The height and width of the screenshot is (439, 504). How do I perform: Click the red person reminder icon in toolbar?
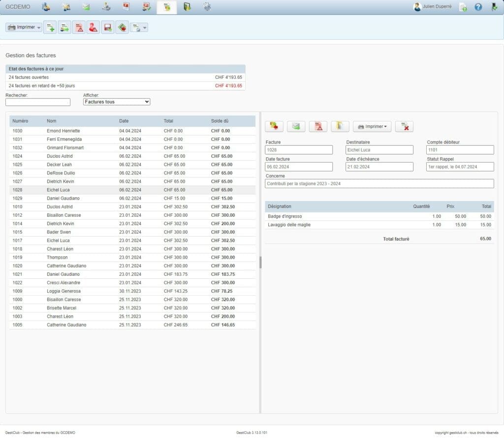coord(93,28)
